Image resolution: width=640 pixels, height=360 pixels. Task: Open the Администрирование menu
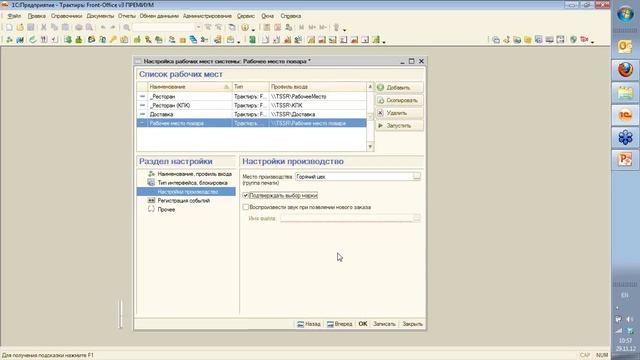tap(207, 16)
